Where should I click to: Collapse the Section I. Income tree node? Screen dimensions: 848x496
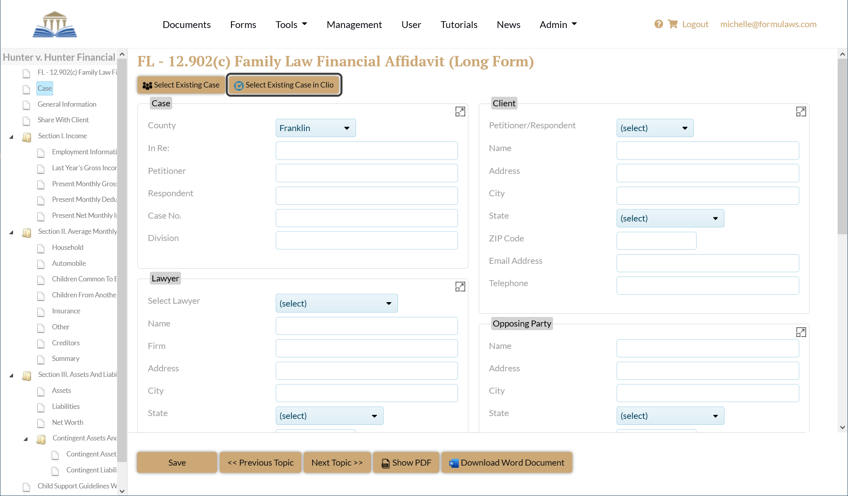11,137
